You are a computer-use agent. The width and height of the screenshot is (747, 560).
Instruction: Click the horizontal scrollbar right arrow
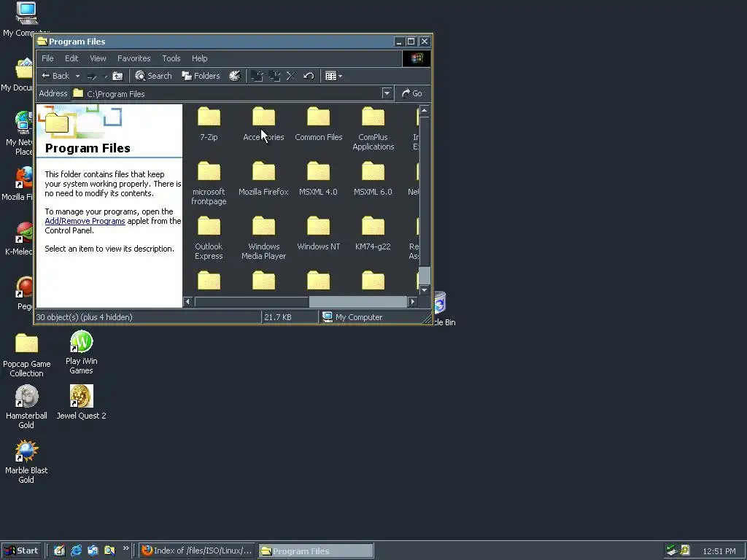(x=413, y=301)
